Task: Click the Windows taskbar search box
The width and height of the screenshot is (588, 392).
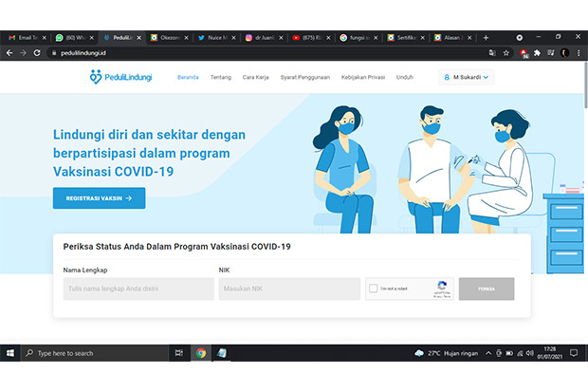Action: coord(95,353)
